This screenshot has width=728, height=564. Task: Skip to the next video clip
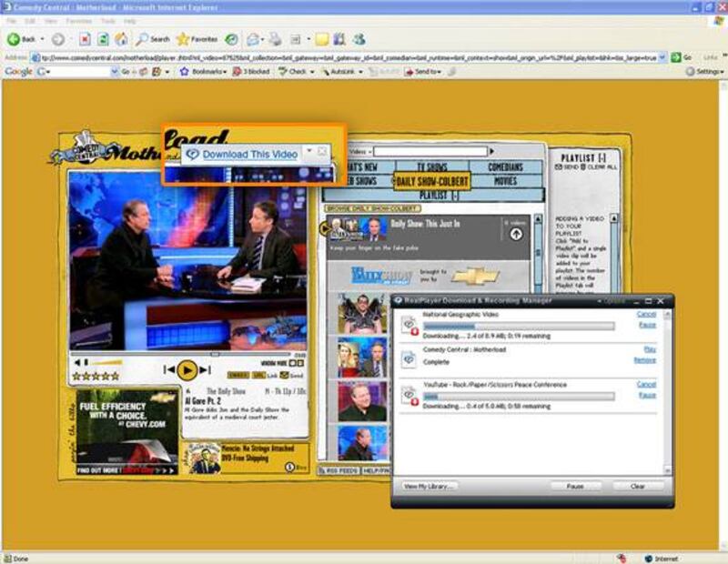(205, 370)
